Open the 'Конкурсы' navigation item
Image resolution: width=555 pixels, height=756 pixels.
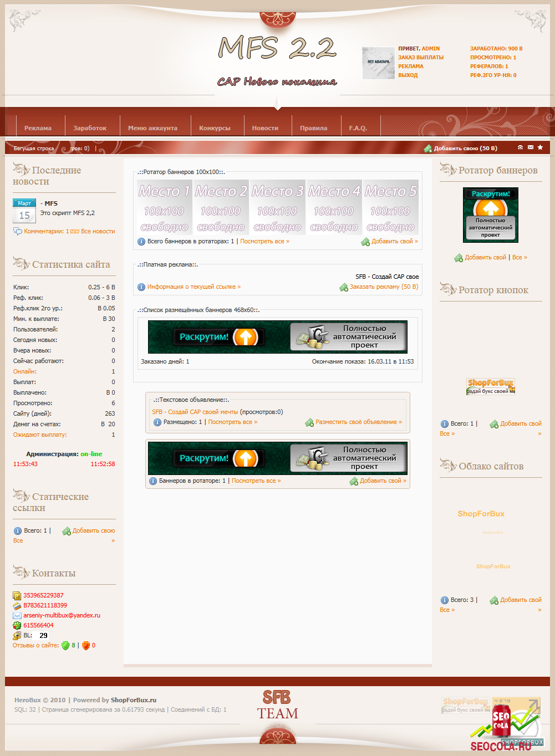coord(215,128)
